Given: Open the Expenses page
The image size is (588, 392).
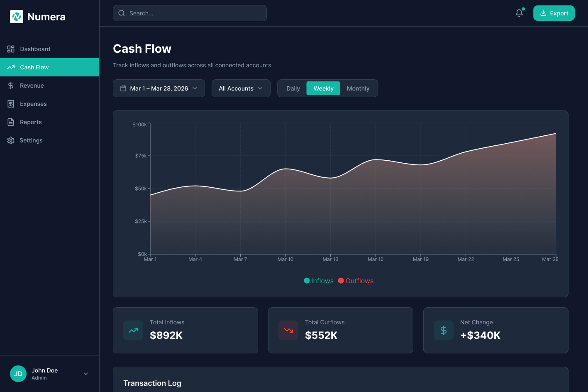Looking at the screenshot, I should pos(50,104).
